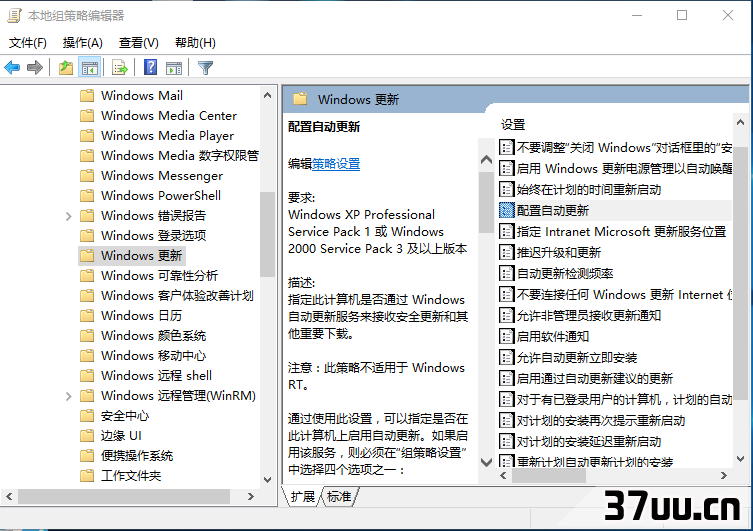753x531 pixels.
Task: Click the Windows PowerShell folder icon
Action: click(87, 195)
